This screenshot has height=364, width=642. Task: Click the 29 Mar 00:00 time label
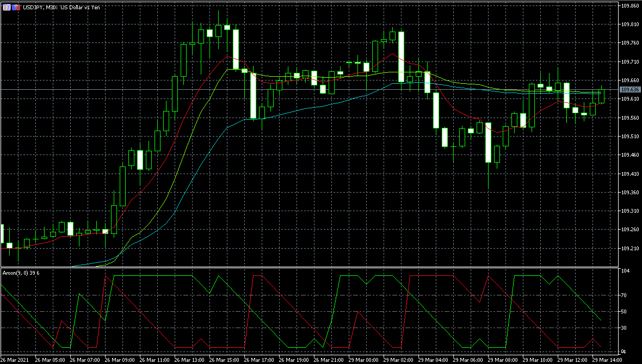click(363, 360)
